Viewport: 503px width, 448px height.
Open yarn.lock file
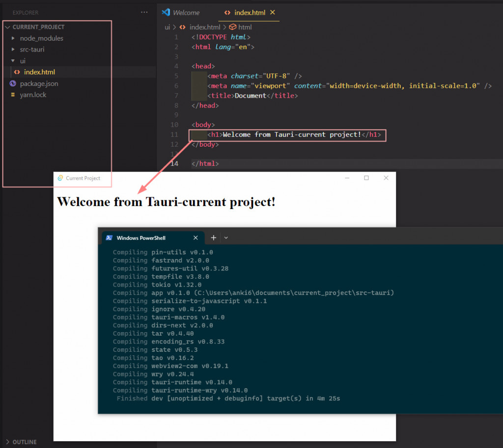tap(33, 95)
